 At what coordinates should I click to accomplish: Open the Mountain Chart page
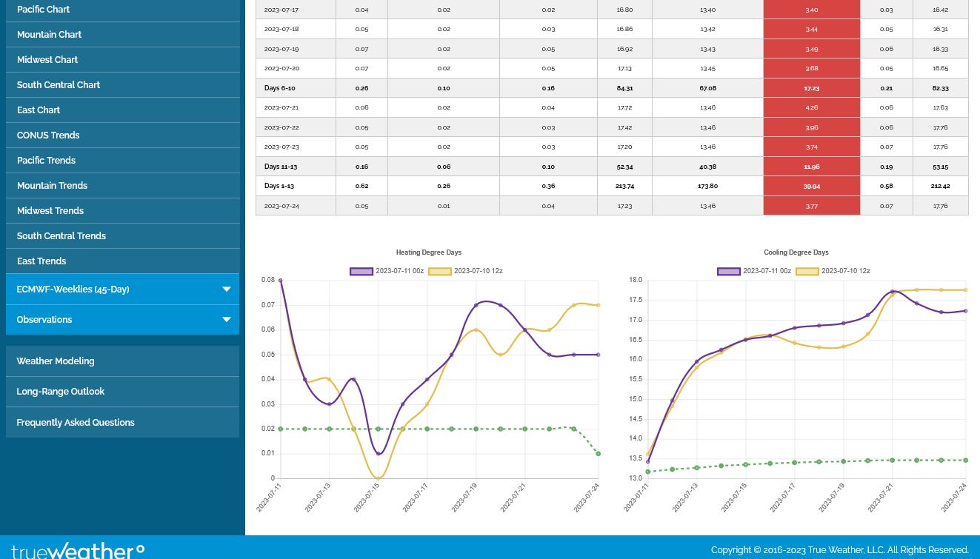pos(50,35)
